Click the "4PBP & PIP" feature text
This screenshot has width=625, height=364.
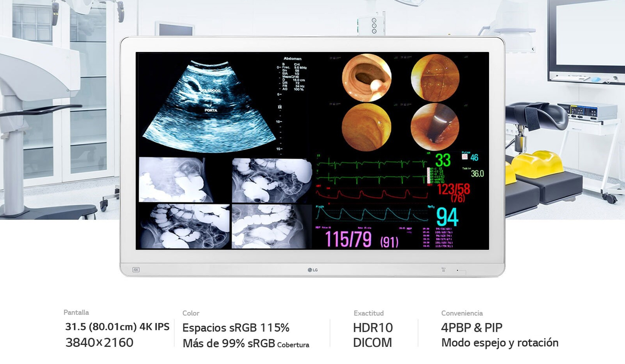(471, 328)
